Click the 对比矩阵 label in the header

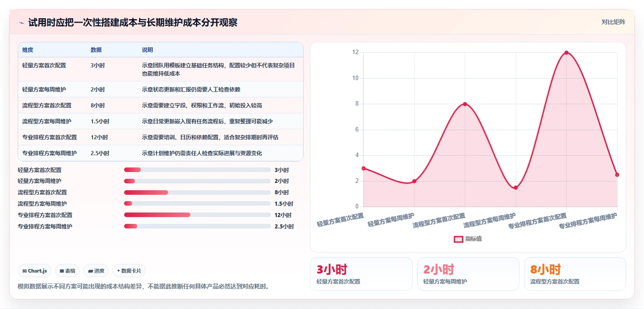(613, 22)
